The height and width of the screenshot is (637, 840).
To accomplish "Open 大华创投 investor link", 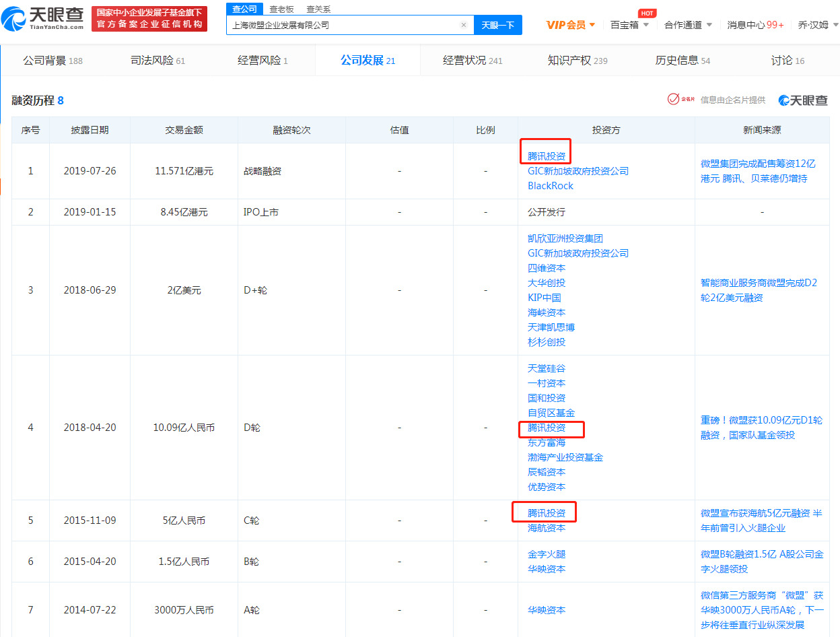I will (547, 283).
